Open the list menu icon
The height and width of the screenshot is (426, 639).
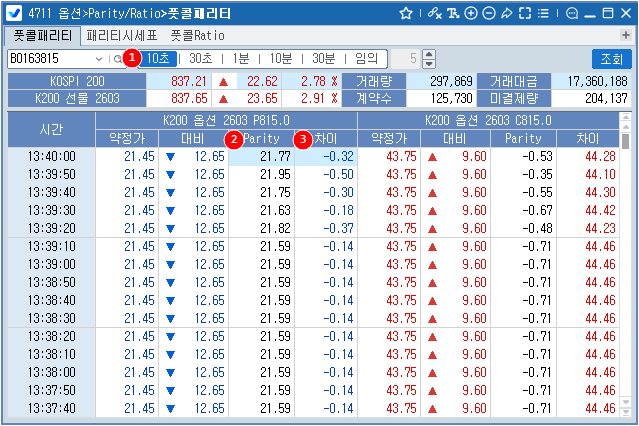pos(542,13)
